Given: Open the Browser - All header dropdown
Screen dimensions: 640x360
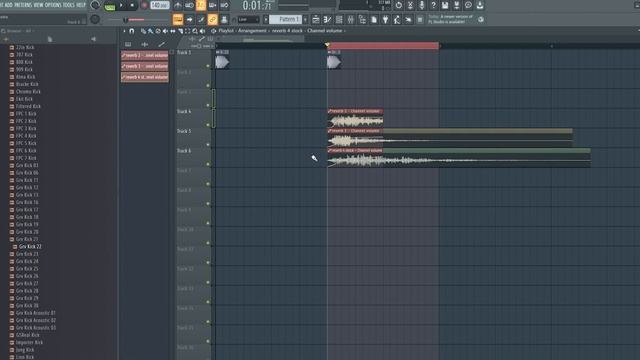Looking at the screenshot, I should click(x=18, y=31).
